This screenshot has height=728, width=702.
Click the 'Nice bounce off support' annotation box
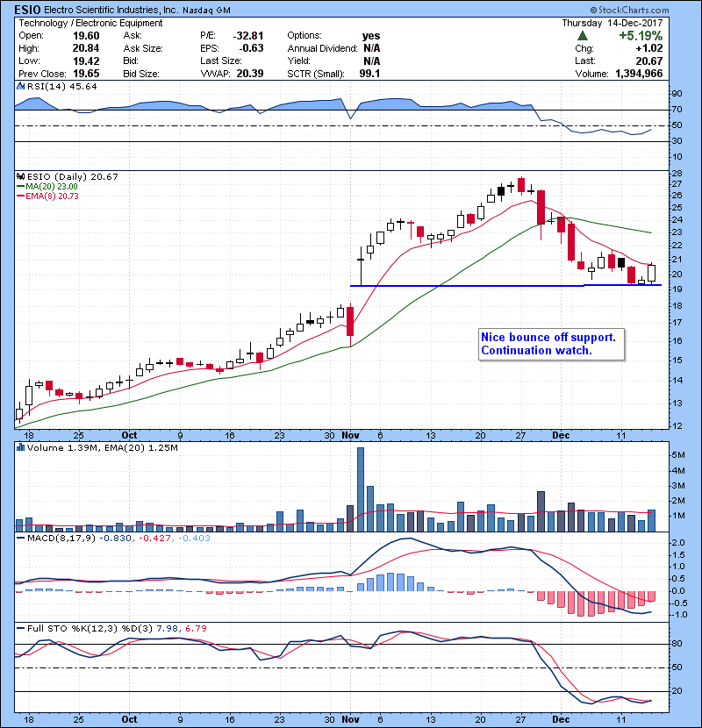[x=551, y=344]
